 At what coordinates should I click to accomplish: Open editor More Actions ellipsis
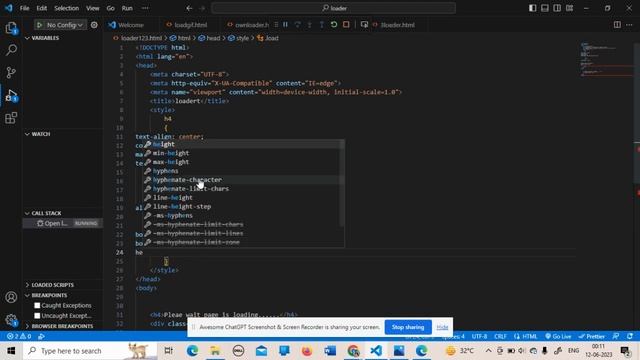click(629, 25)
